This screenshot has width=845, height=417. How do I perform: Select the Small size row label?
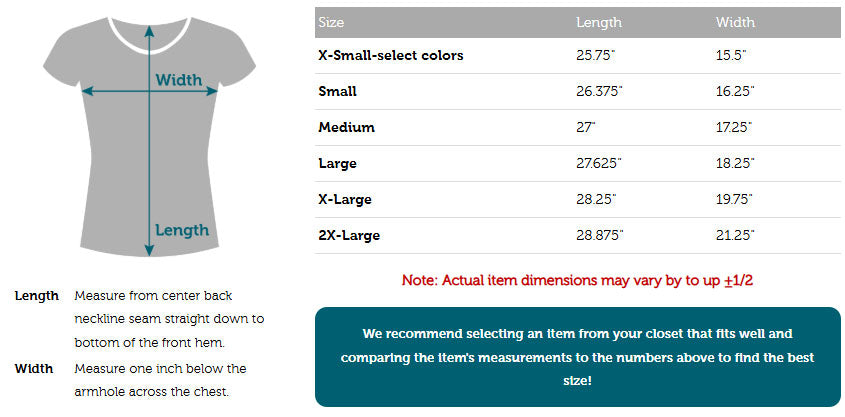337,91
